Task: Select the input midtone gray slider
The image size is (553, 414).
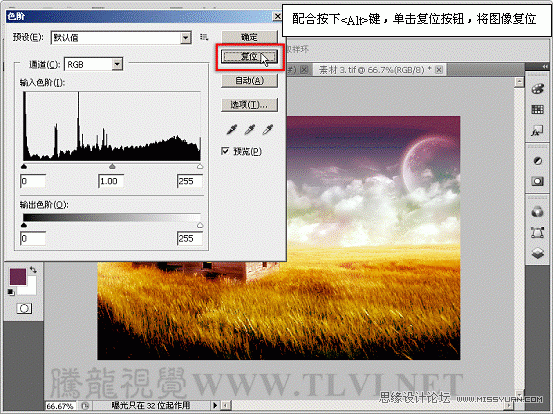Action: click(112, 166)
